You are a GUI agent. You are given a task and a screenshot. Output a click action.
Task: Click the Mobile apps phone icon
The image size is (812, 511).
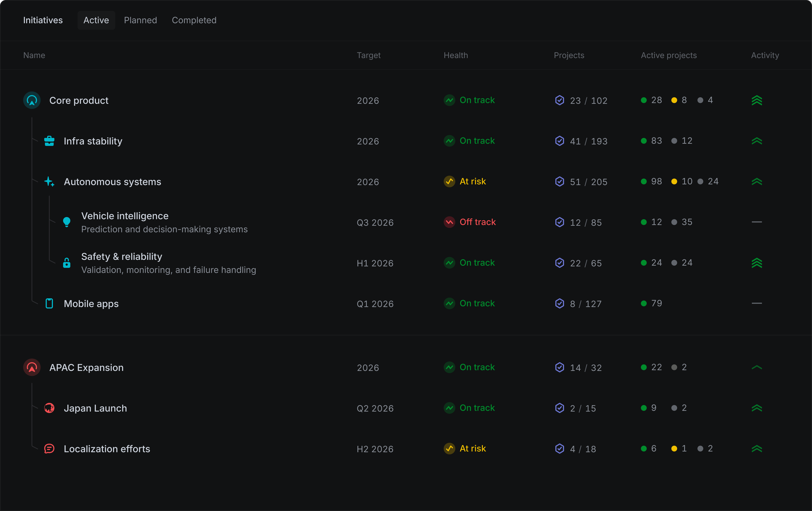click(49, 303)
